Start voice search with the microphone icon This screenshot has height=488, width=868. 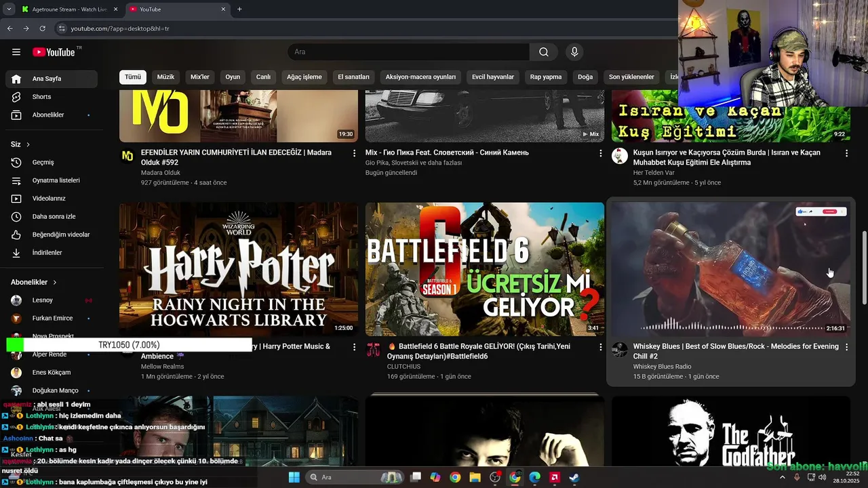pyautogui.click(x=574, y=52)
